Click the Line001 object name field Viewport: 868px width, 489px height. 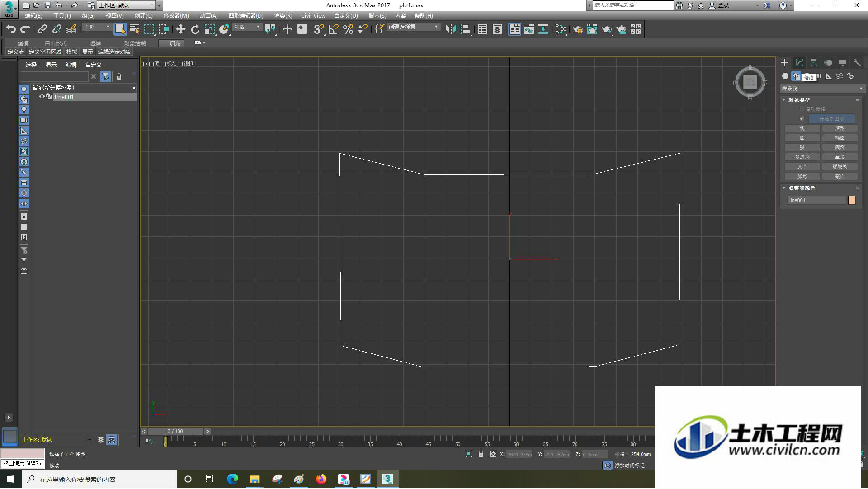(816, 200)
